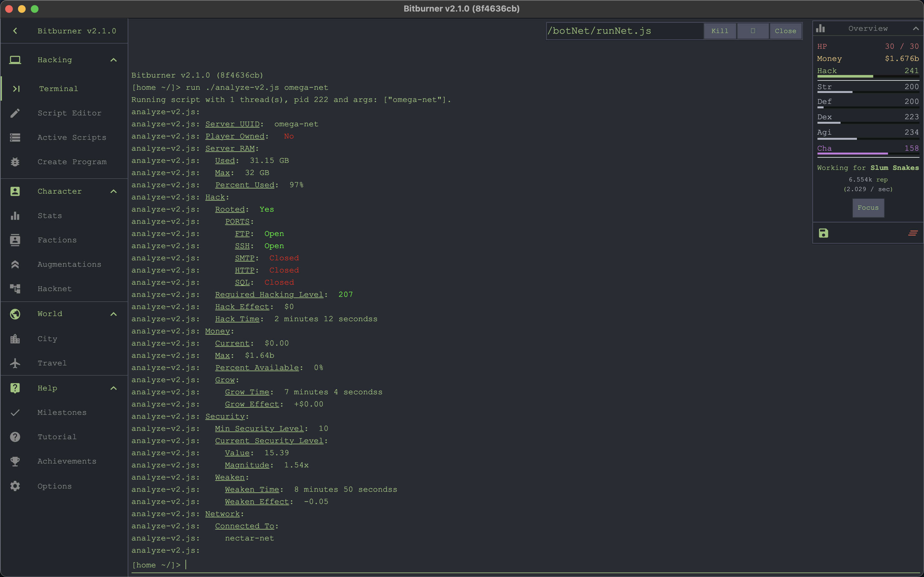Click the Travel airplane icon
This screenshot has height=577, width=924.
point(15,363)
